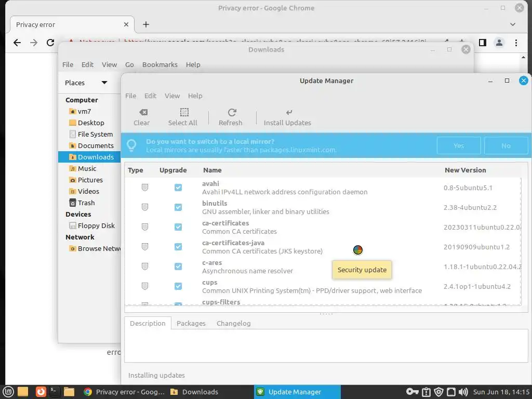Click Yes to switch to local mirror
The width and height of the screenshot is (532, 399).
tap(459, 145)
